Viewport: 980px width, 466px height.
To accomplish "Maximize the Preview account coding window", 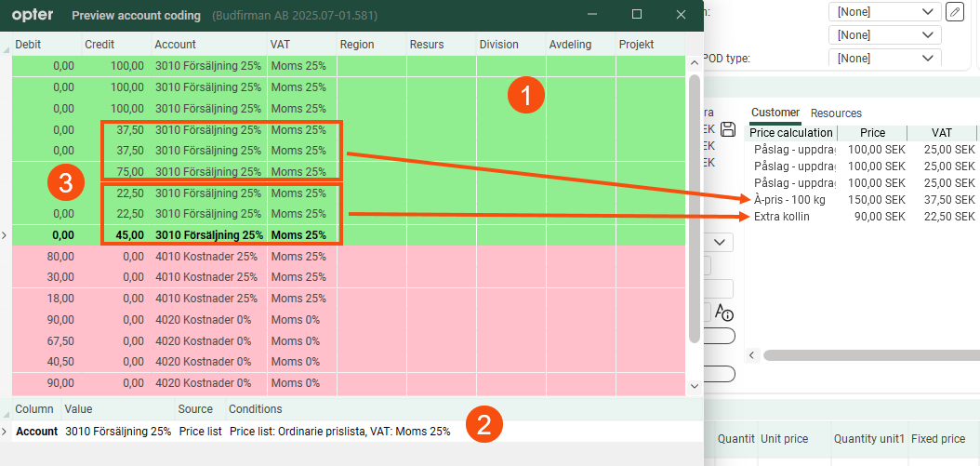I will tap(637, 15).
